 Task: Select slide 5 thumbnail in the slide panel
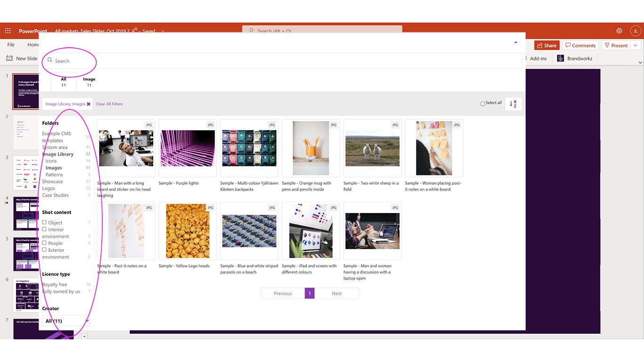coord(26,255)
